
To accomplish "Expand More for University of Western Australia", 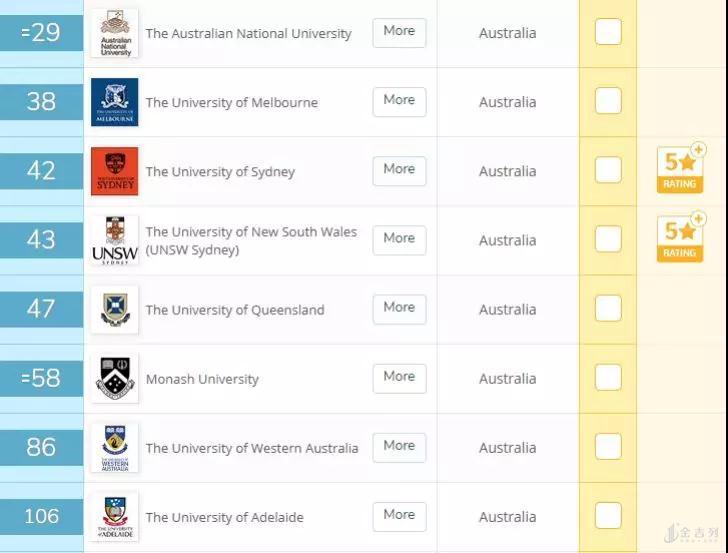I will (399, 448).
